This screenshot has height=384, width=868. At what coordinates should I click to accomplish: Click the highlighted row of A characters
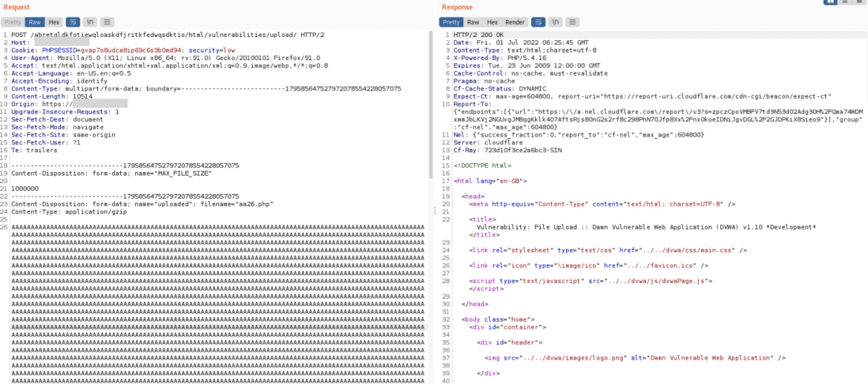pyautogui.click(x=217, y=327)
